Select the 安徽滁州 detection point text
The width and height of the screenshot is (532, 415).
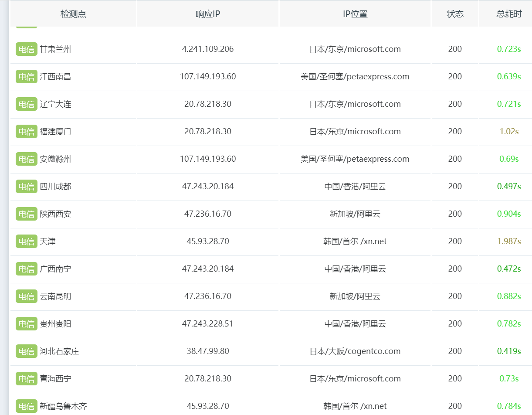55,159
